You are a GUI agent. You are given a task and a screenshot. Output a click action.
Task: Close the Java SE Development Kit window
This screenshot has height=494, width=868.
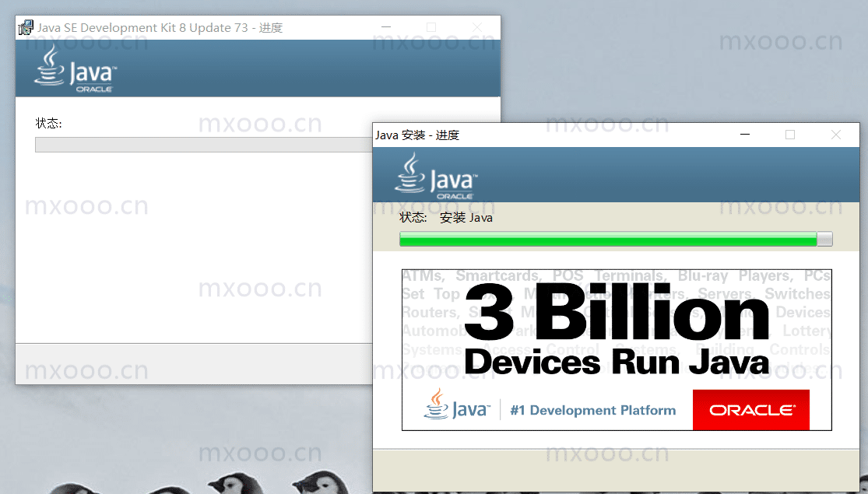pos(477,27)
